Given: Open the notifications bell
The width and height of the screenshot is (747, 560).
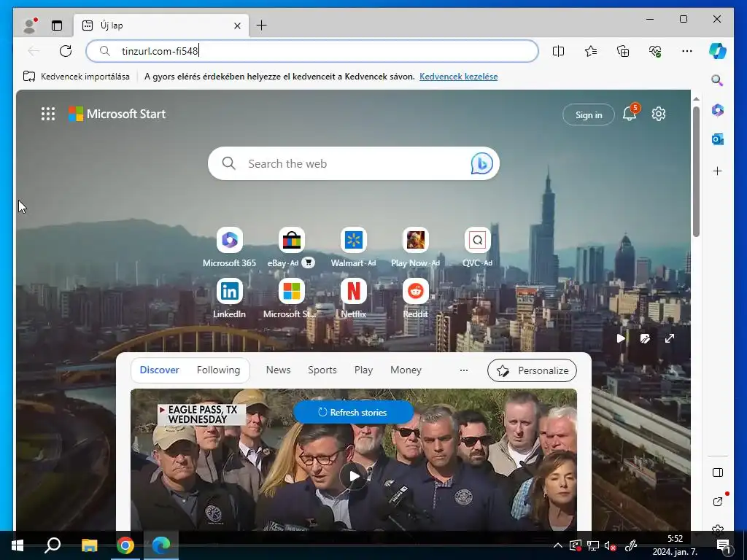Looking at the screenshot, I should [630, 114].
